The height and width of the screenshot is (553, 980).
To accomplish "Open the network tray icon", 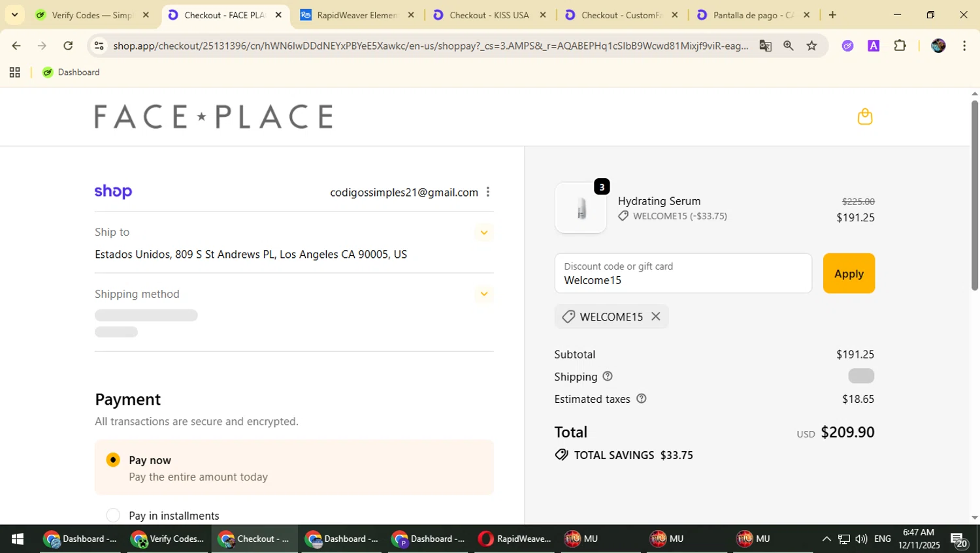I will coord(844,539).
